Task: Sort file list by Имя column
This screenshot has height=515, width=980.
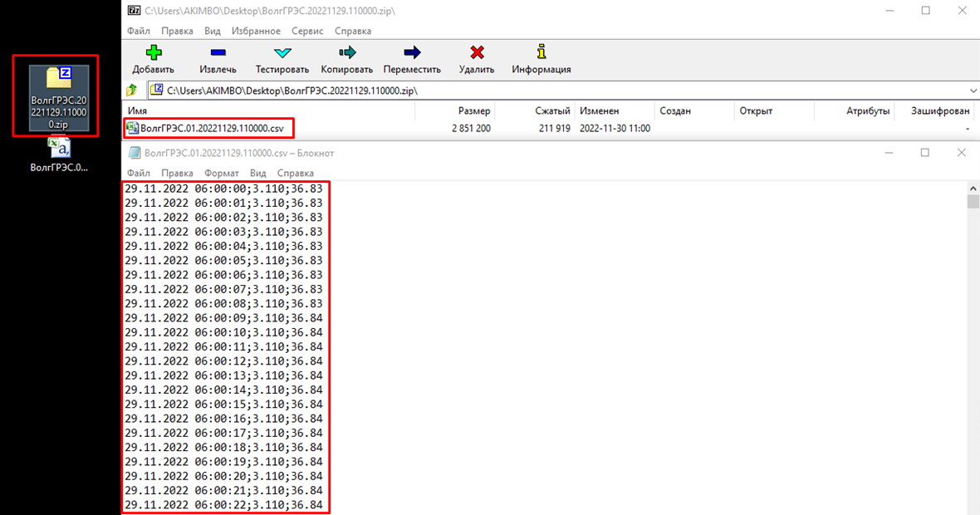Action: 138,110
